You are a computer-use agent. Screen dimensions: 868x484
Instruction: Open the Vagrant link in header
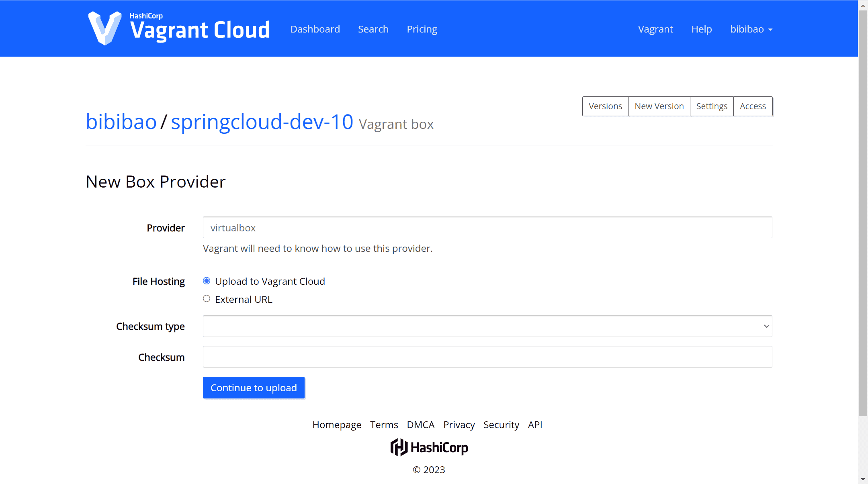pyautogui.click(x=655, y=29)
